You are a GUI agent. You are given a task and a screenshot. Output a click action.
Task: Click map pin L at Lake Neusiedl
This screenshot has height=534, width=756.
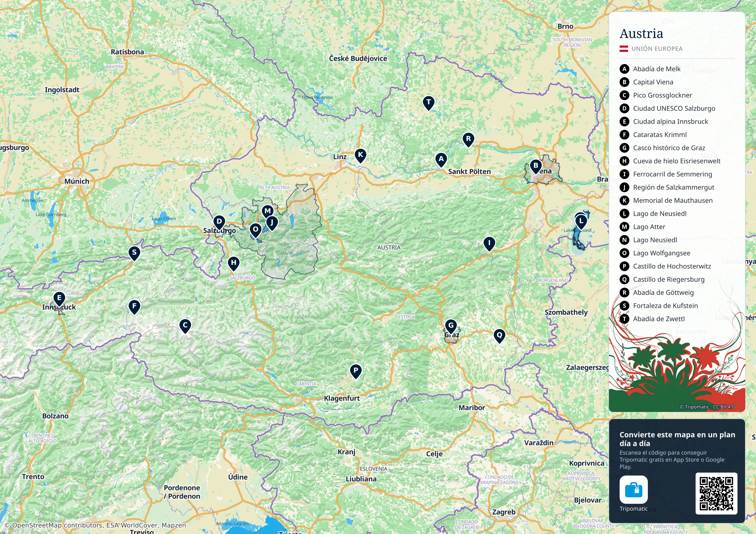581,222
